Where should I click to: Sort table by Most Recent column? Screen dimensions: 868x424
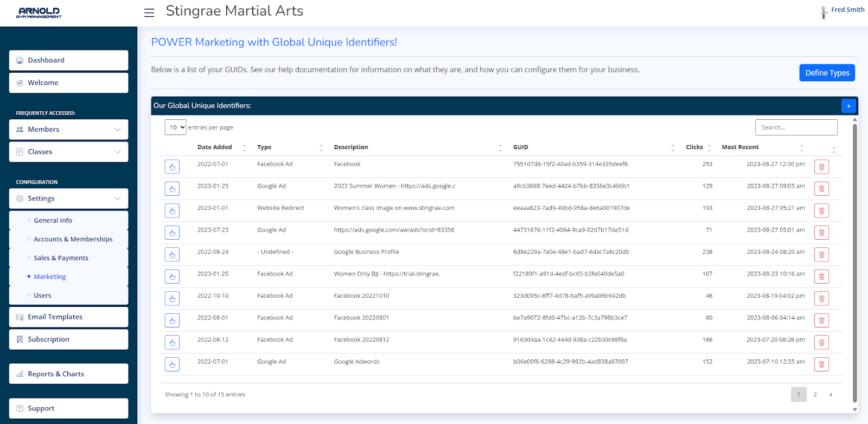pos(740,147)
